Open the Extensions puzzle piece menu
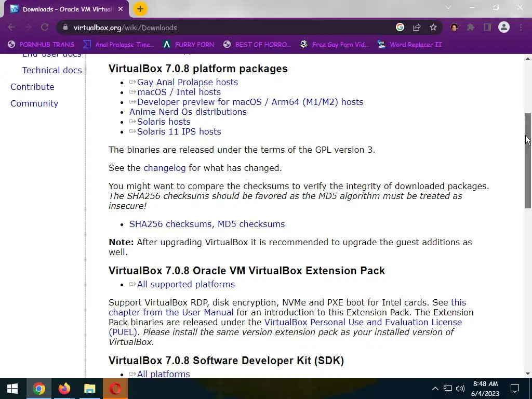This screenshot has height=399, width=532. tap(471, 27)
